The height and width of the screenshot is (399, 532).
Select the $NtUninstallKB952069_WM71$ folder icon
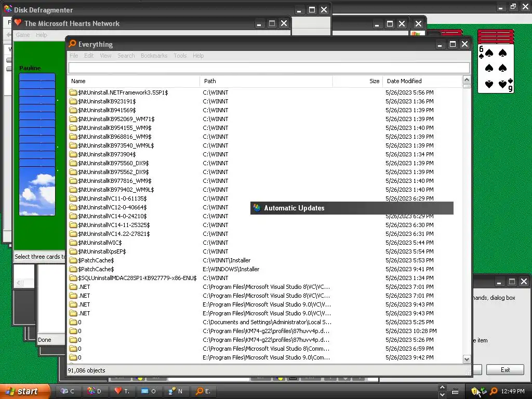[x=73, y=119]
